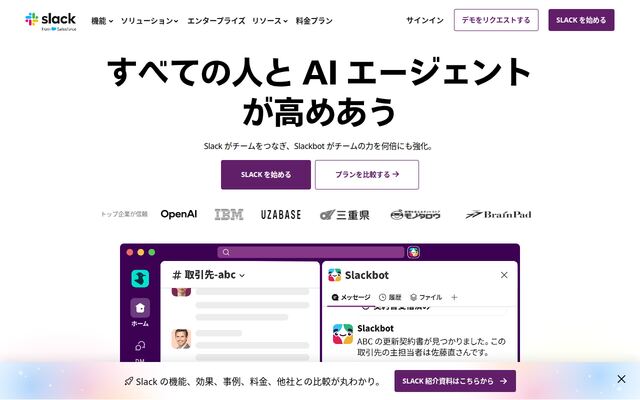The width and height of the screenshot is (640, 400).
Task: Switch to the メッセージ tab
Action: pos(351,297)
